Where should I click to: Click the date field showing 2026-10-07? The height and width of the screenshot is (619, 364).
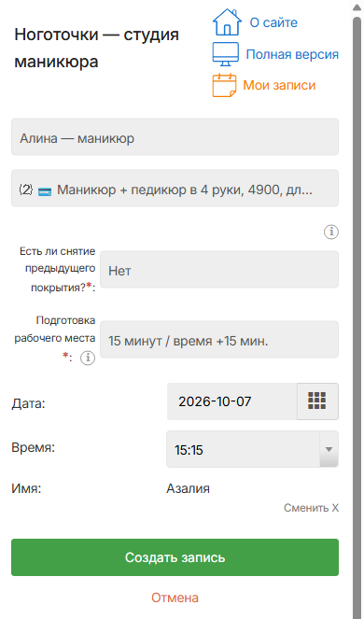[x=231, y=401]
